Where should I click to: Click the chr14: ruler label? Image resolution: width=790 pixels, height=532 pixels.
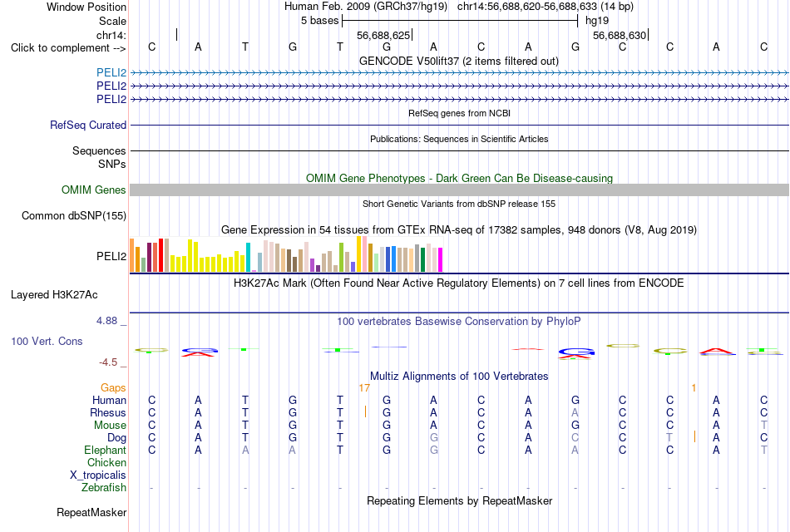coord(111,35)
